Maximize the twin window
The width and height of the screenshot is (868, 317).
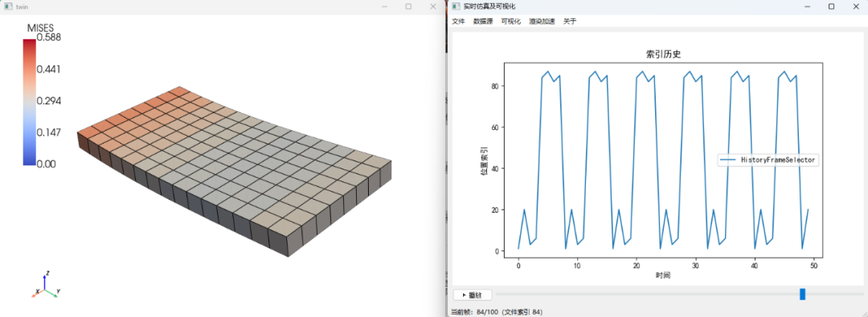[x=408, y=6]
